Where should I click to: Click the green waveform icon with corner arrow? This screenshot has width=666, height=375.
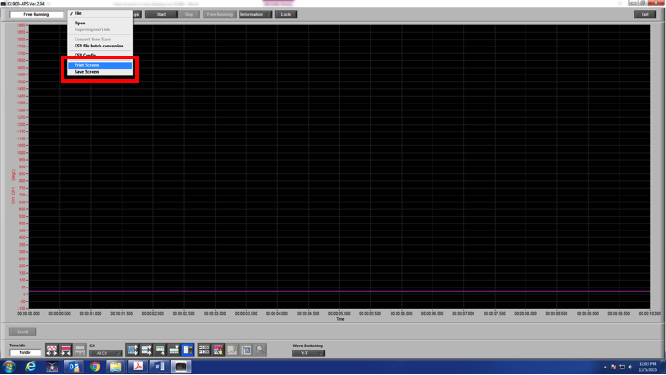[x=160, y=350]
